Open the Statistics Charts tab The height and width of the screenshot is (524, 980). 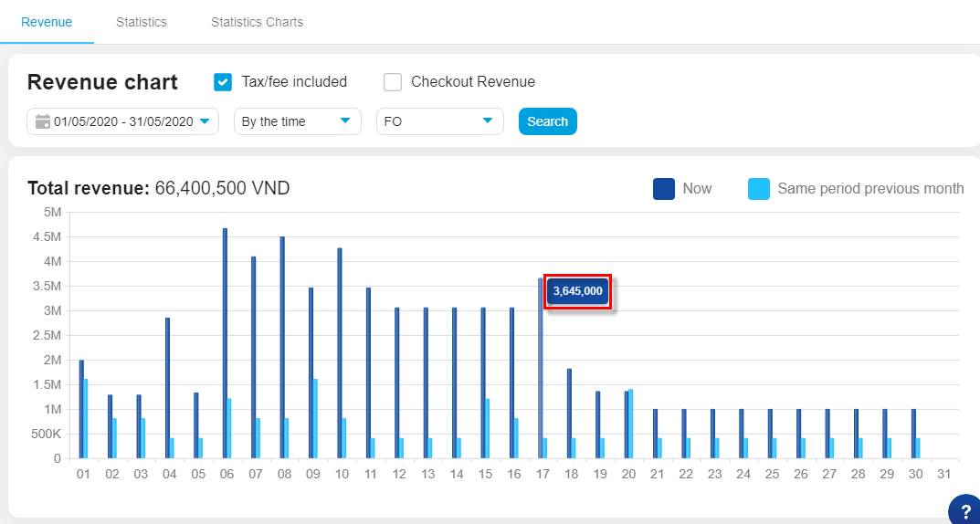pos(257,22)
